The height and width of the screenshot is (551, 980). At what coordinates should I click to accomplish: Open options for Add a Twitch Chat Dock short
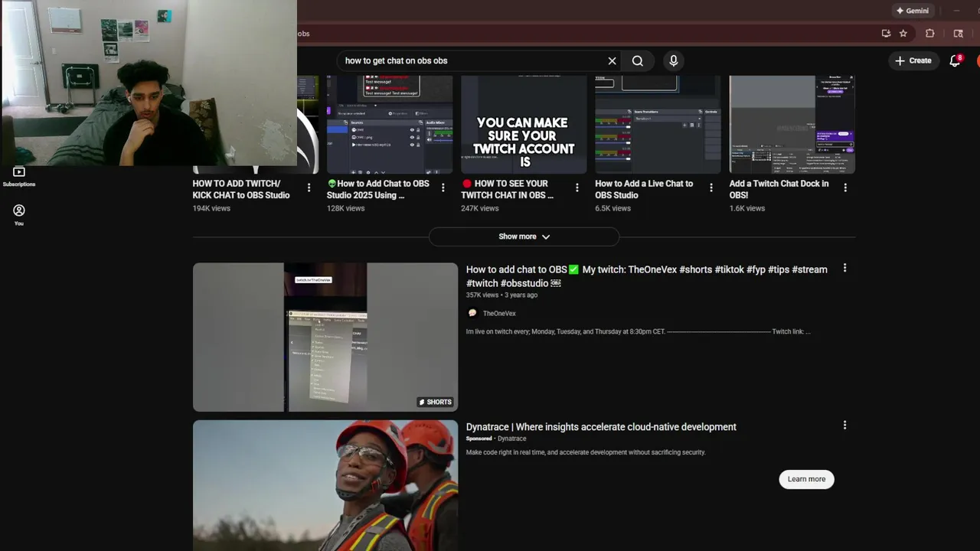[x=845, y=187]
